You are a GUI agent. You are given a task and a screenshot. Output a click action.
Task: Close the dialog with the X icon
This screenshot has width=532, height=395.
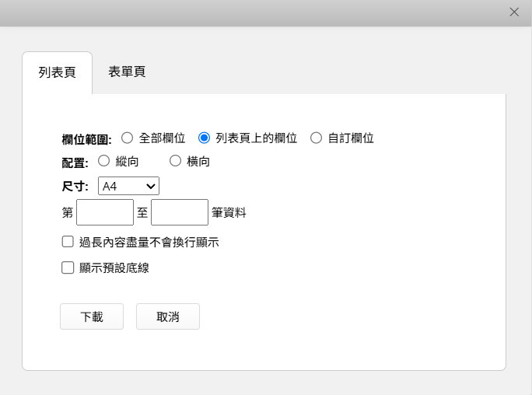pos(514,12)
